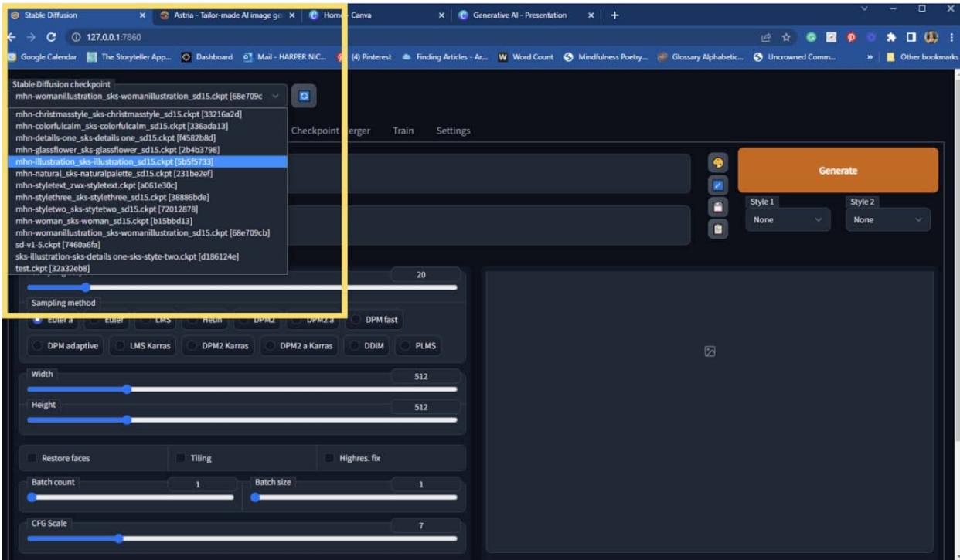Enable the Restore faces checkbox

32,458
